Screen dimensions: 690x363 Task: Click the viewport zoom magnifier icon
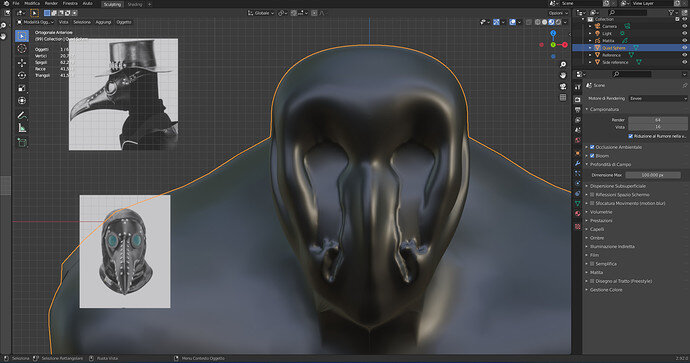[x=563, y=65]
